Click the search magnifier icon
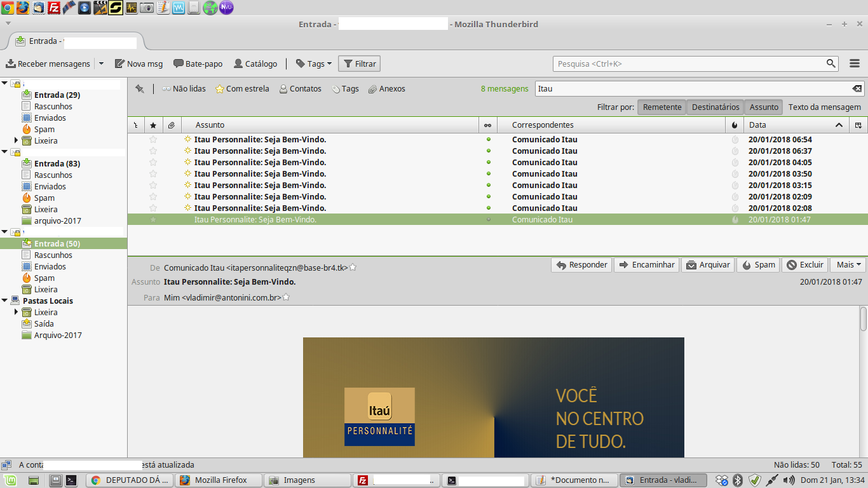868x488 pixels. [831, 63]
